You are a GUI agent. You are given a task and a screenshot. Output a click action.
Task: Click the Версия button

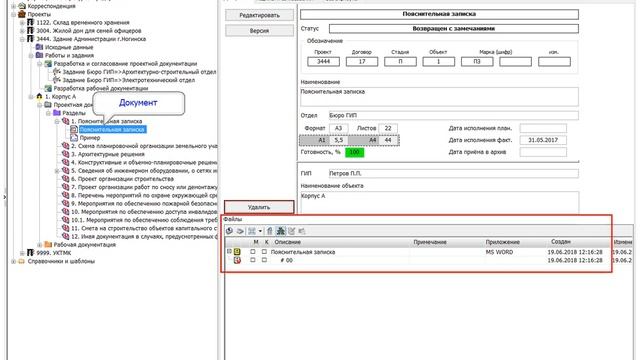click(259, 31)
